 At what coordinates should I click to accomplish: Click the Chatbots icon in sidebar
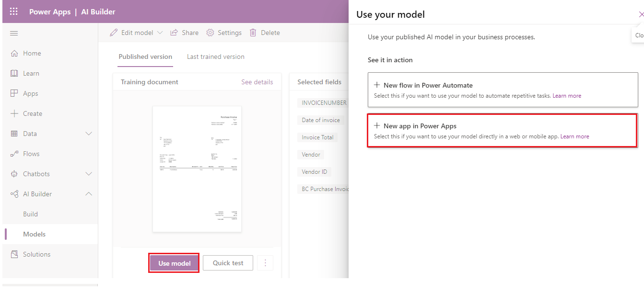click(x=14, y=174)
